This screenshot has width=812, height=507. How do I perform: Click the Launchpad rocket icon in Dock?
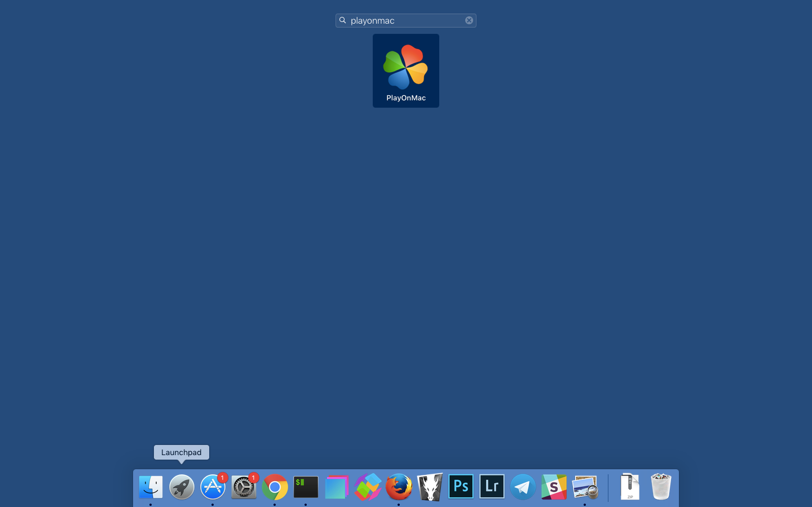tap(182, 487)
